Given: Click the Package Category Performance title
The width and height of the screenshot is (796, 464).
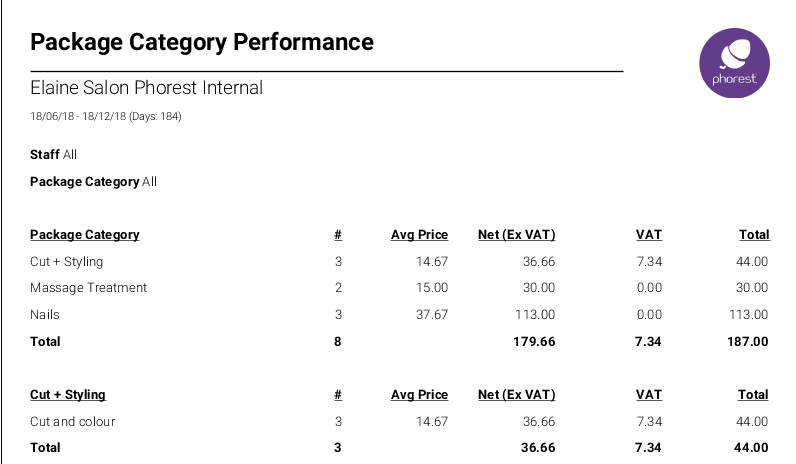Looking at the screenshot, I should click(x=202, y=42).
